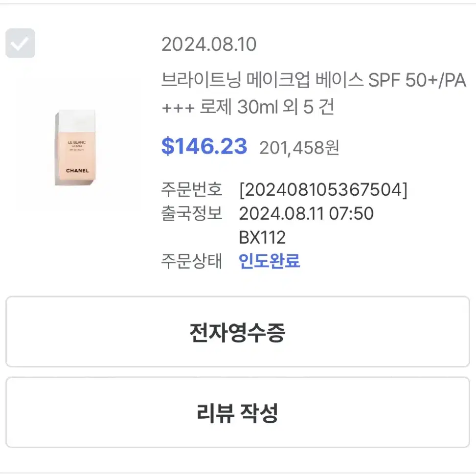Click the product title 브라이트닝 메이크업 베이스
Viewport: 476px width, 476px height.
(x=262, y=80)
